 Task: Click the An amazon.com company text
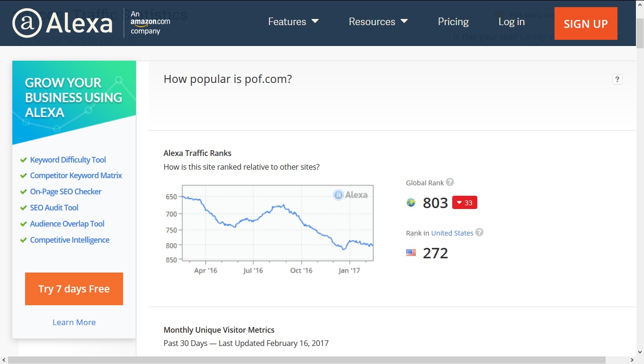[150, 22]
